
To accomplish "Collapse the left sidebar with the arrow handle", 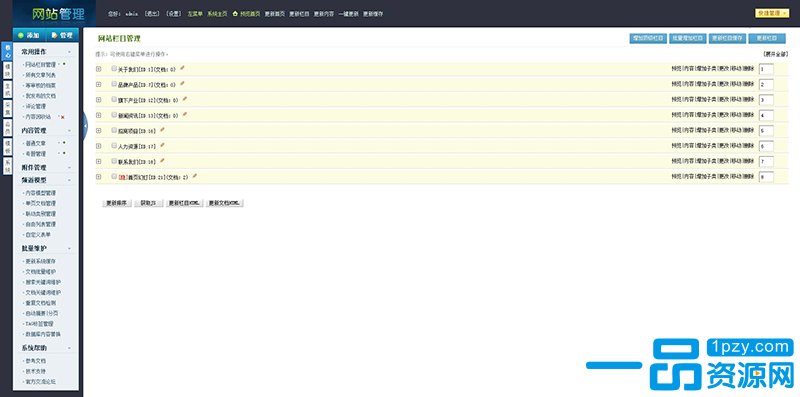I will point(85,126).
